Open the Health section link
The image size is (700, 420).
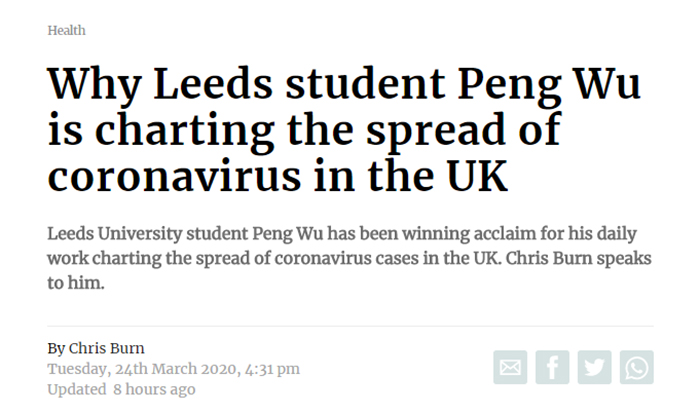coord(67,30)
